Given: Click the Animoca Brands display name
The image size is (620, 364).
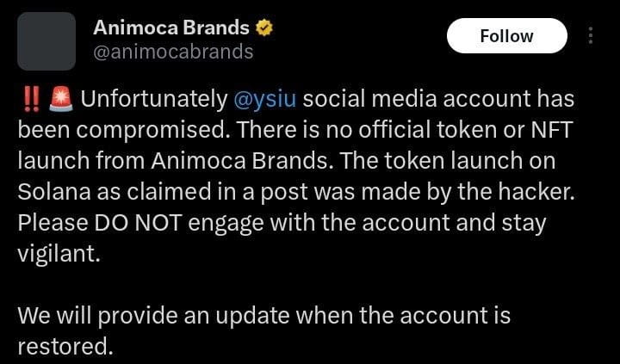Looking at the screenshot, I should coord(170,28).
